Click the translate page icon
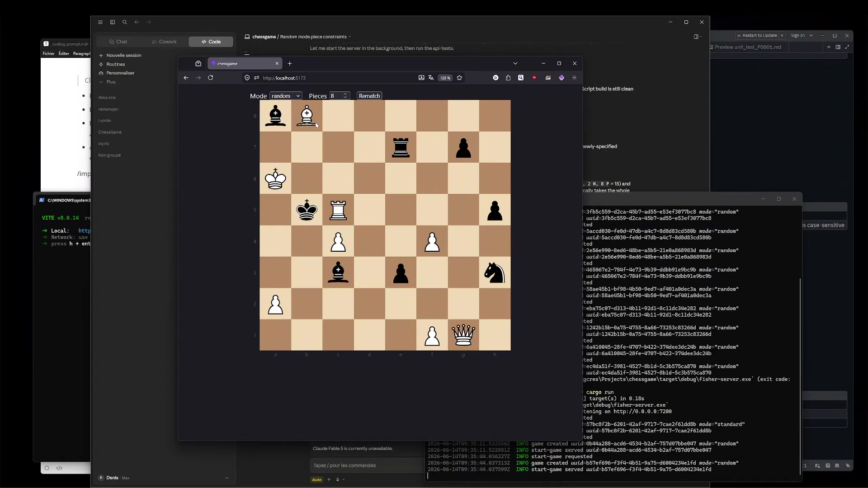868x488 pixels. tap(431, 78)
